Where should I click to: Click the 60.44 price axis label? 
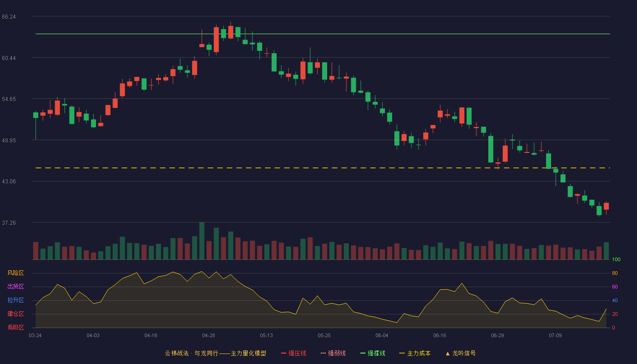pyautogui.click(x=9, y=58)
